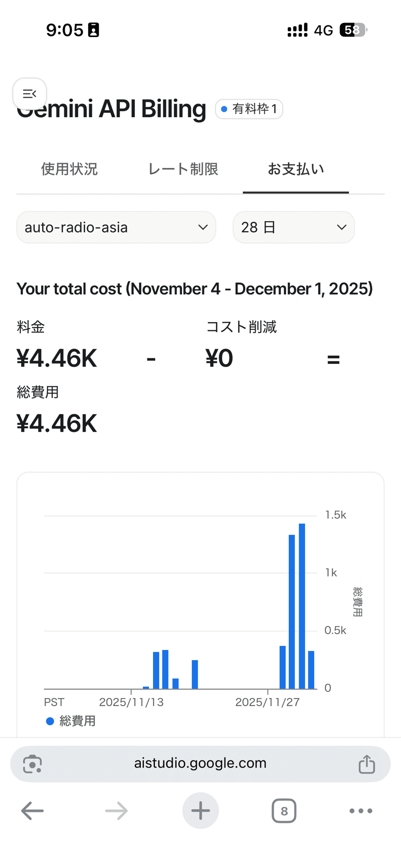Open a new tab with plus icon

[200, 811]
